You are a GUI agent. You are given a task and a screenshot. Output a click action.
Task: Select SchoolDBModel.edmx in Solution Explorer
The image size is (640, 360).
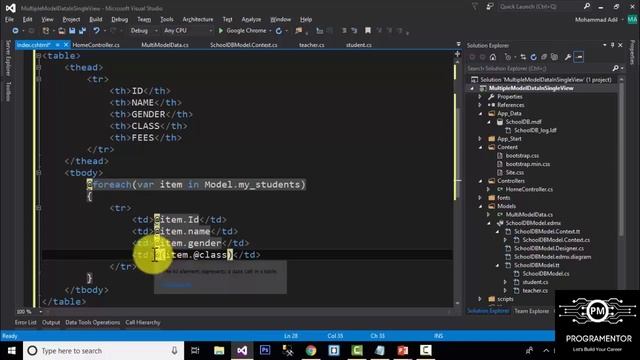(533, 223)
